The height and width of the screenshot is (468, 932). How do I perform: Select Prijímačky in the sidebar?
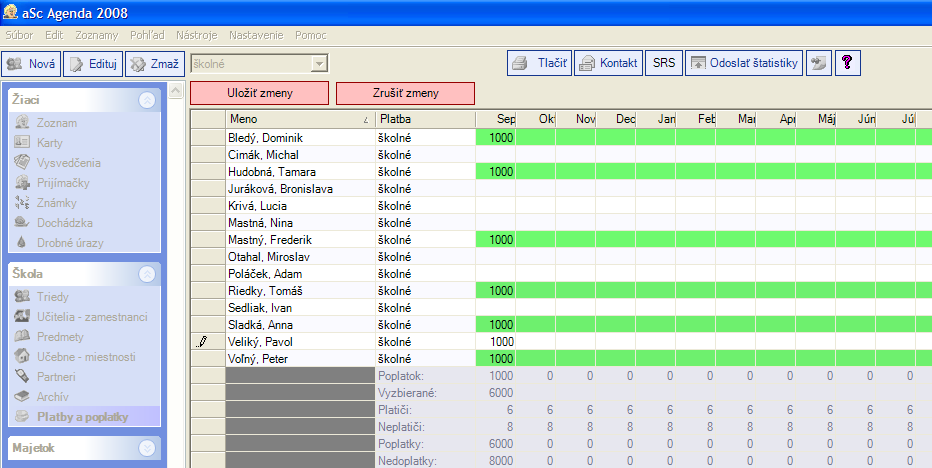[63, 183]
